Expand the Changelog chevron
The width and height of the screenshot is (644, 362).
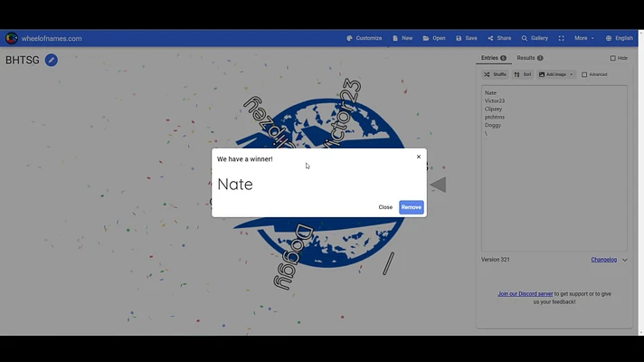[x=625, y=260]
